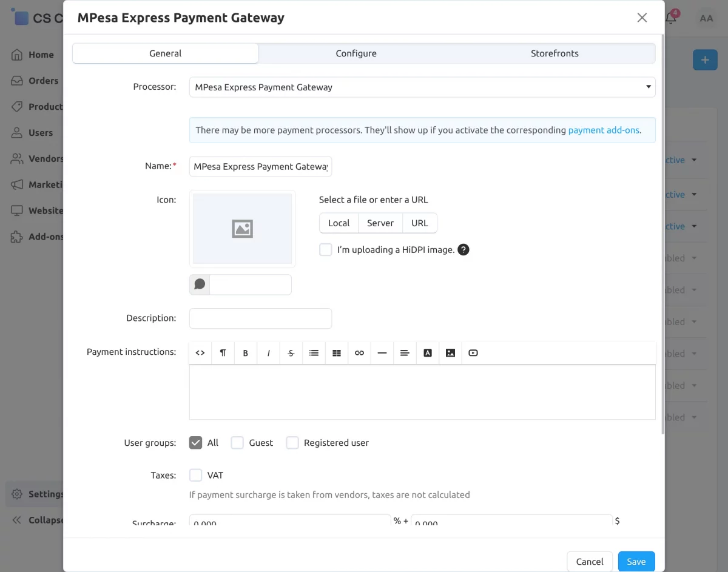Enable the HiDPI image upload checkbox
This screenshot has height=572, width=728.
pyautogui.click(x=326, y=249)
